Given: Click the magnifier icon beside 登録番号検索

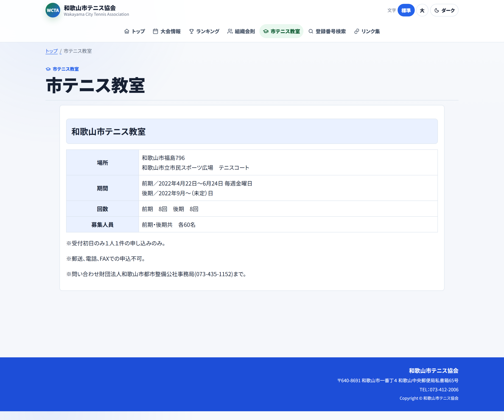Looking at the screenshot, I should tap(311, 31).
